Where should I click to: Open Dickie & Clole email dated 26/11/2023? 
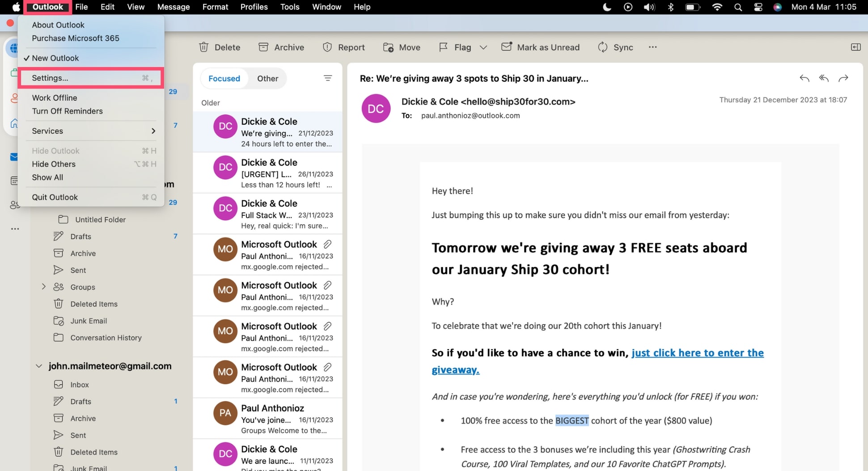(x=267, y=173)
